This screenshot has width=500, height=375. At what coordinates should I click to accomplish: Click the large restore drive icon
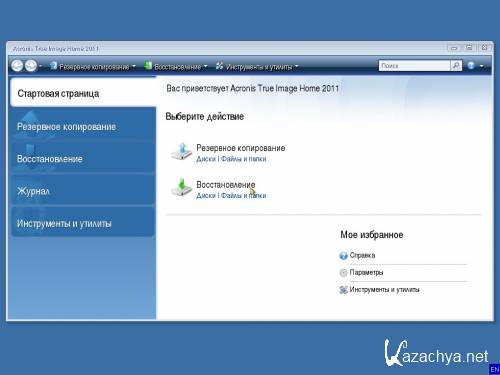point(181,188)
